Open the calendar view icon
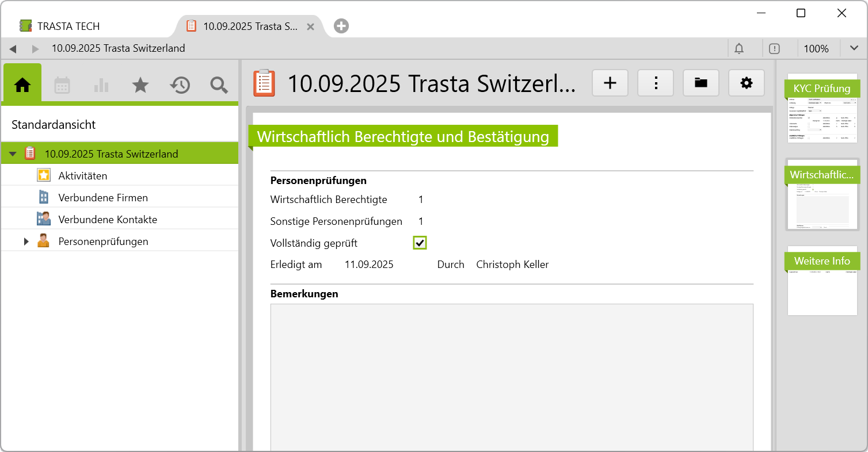 click(62, 85)
